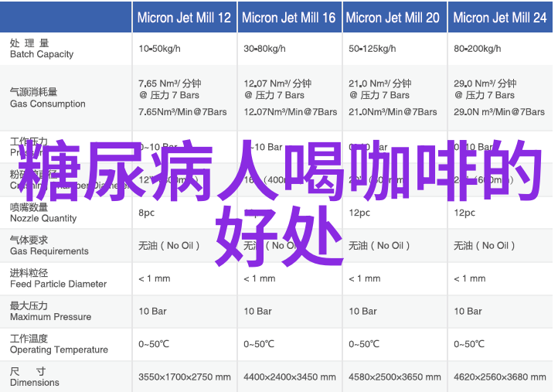Image resolution: width=558 pixels, height=392 pixels.
Task: Click the 4580×2500×3650 mm dimensions cell
Action: [x=395, y=377]
